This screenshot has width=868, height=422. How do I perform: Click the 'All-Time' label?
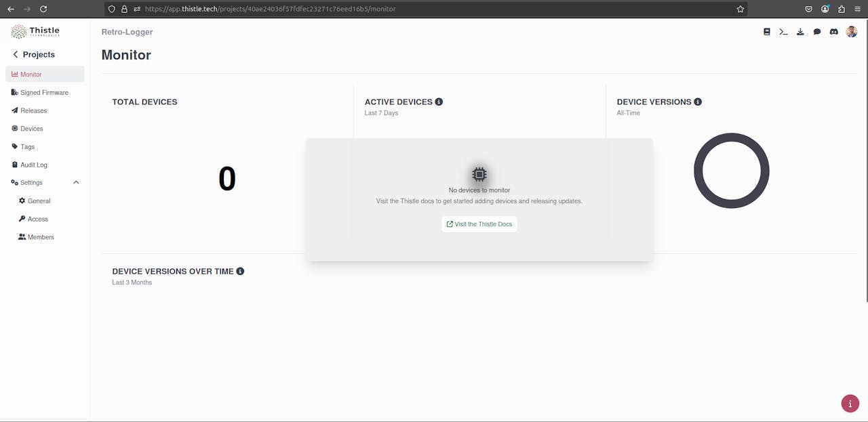[629, 113]
